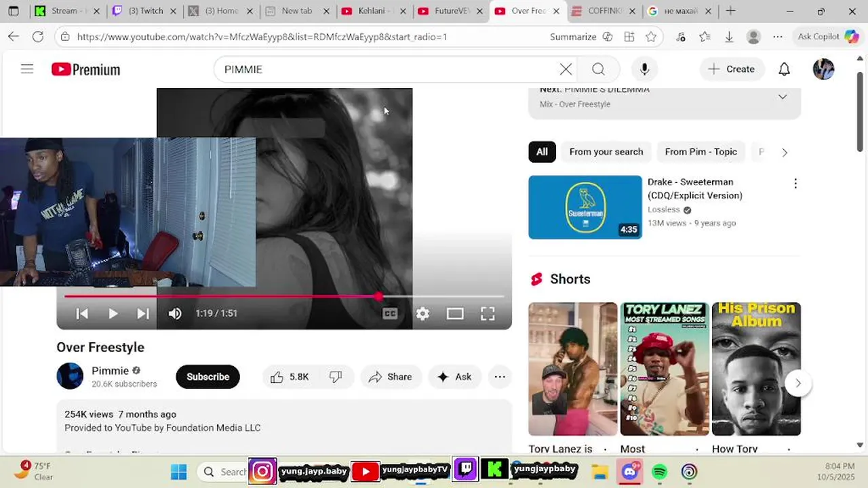Image resolution: width=868 pixels, height=488 pixels.
Task: Select the From your search chip
Action: pos(606,152)
